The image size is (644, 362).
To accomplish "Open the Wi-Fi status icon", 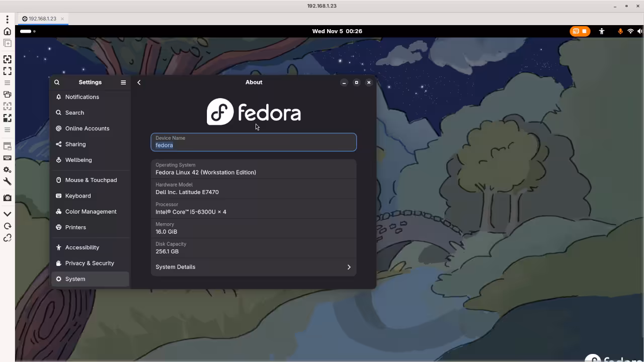I will (x=630, y=31).
